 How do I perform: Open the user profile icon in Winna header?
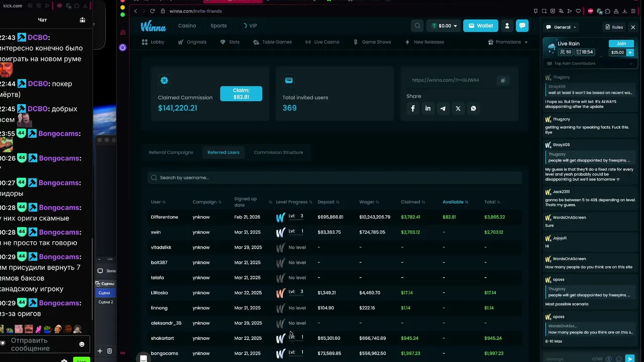[x=507, y=26]
